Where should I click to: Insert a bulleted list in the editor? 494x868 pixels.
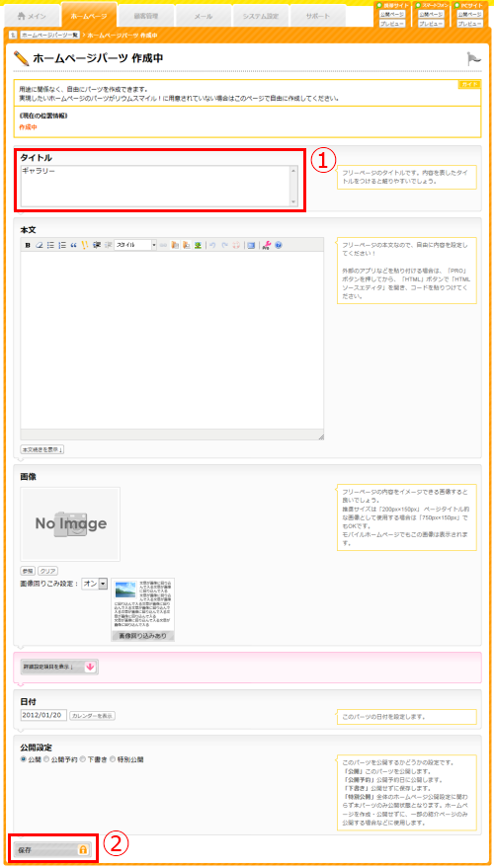tap(50, 245)
